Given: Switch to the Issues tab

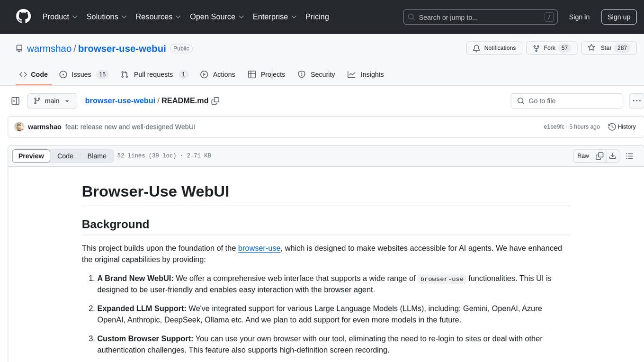Looking at the screenshot, I should (x=84, y=74).
